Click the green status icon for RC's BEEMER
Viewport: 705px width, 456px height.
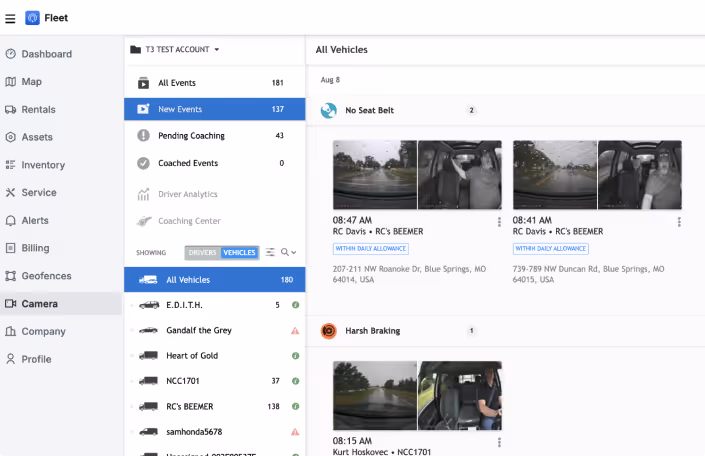tap(295, 407)
